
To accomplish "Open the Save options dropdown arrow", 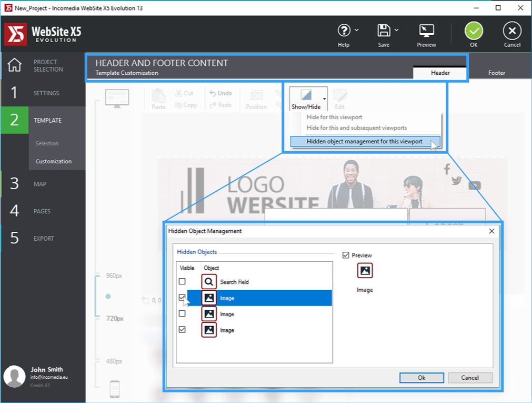I will (396, 30).
